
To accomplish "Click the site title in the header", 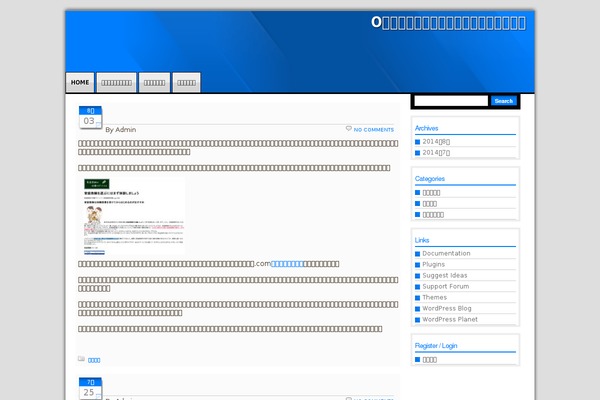I will 448,23.
